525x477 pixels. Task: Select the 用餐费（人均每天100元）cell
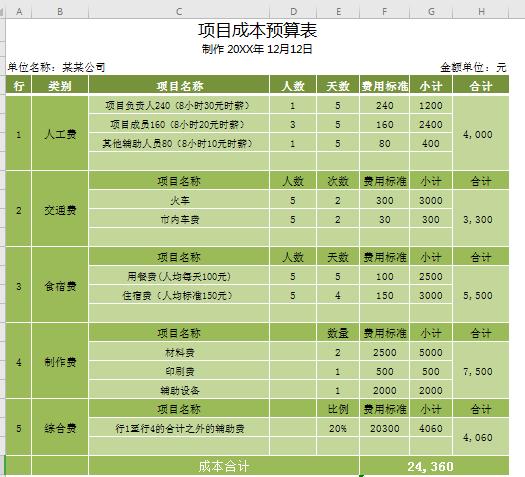(179, 276)
